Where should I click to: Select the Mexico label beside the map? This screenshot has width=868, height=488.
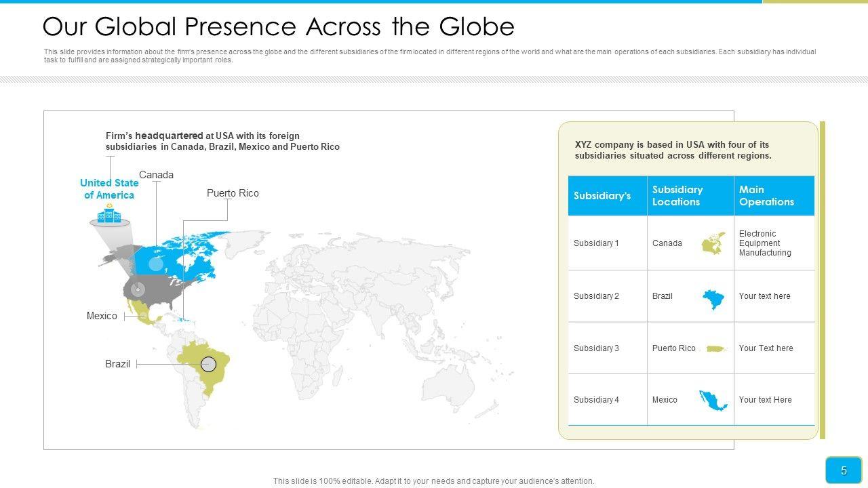pos(102,316)
